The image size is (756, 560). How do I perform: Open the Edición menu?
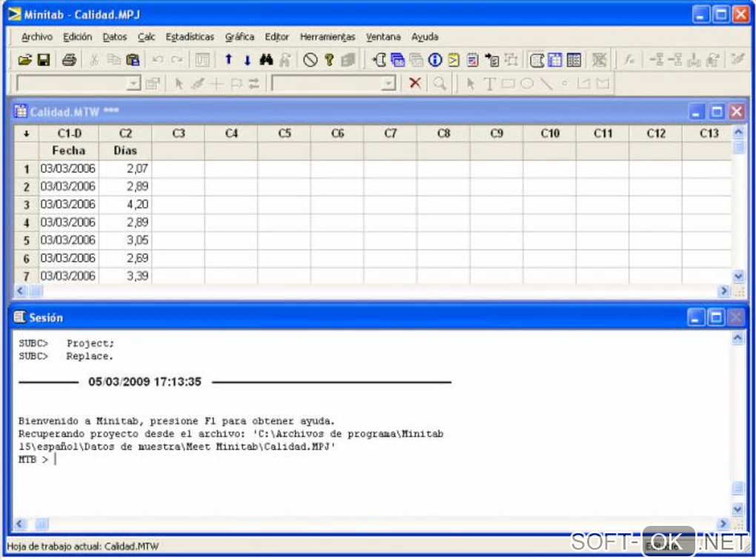(77, 36)
